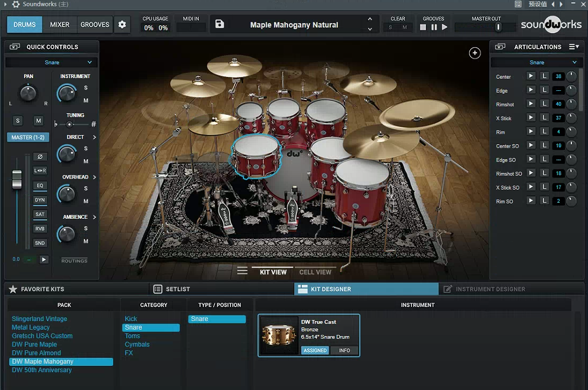Screen dimensions: 588x390
Task: Mute the Overhead microphone channel
Action: tap(86, 201)
